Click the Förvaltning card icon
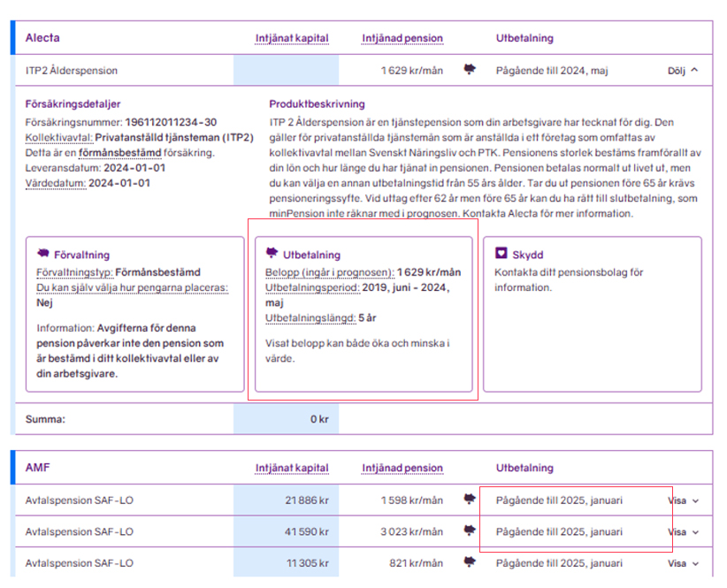Screen dimensions: 727x588 click(42, 255)
